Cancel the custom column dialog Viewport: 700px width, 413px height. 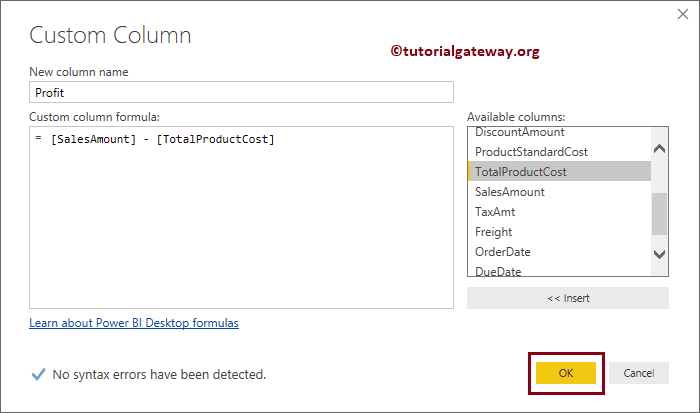point(638,373)
